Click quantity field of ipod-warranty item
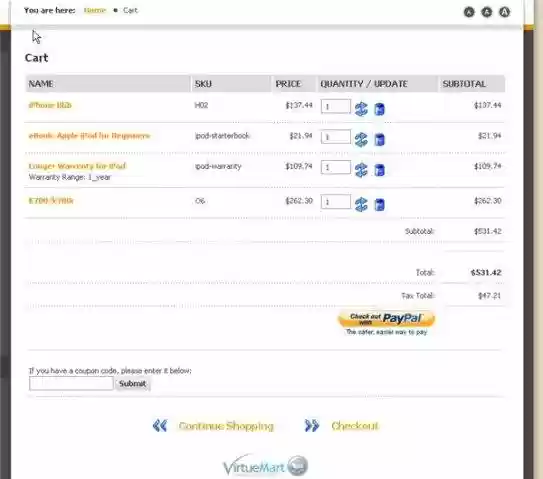Viewport: 543px width, 479px height. coord(336,167)
